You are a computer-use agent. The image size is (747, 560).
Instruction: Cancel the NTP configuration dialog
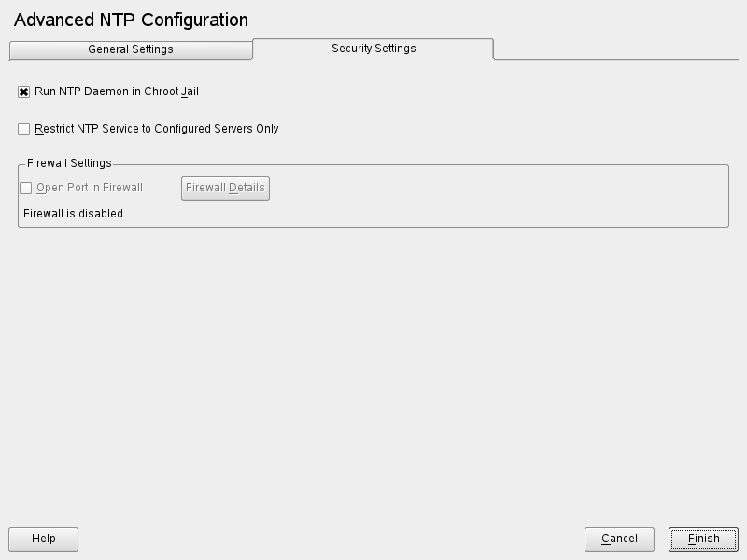tap(619, 539)
